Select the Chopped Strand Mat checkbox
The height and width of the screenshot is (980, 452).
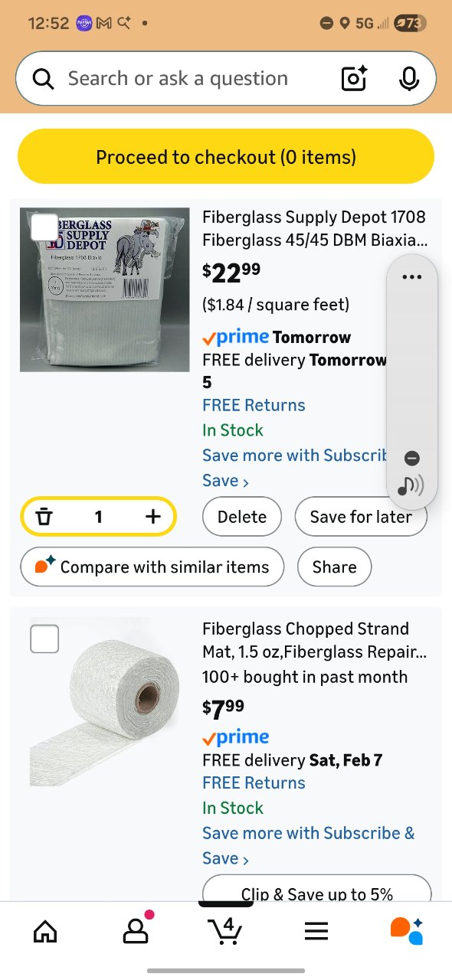pos(44,639)
